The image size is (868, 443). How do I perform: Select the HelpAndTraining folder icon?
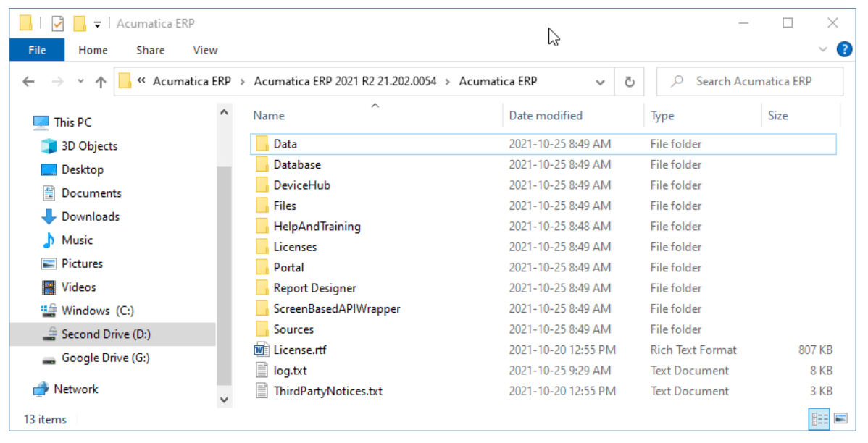(262, 226)
